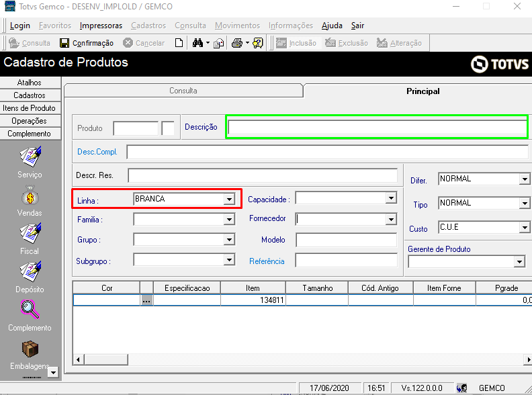532x395 pixels.
Task: Click the Inclusão toolbar icon
Action: point(281,43)
